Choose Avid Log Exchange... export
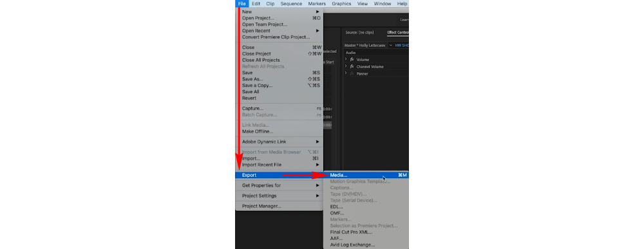This screenshot has height=249, width=644. click(x=366, y=244)
